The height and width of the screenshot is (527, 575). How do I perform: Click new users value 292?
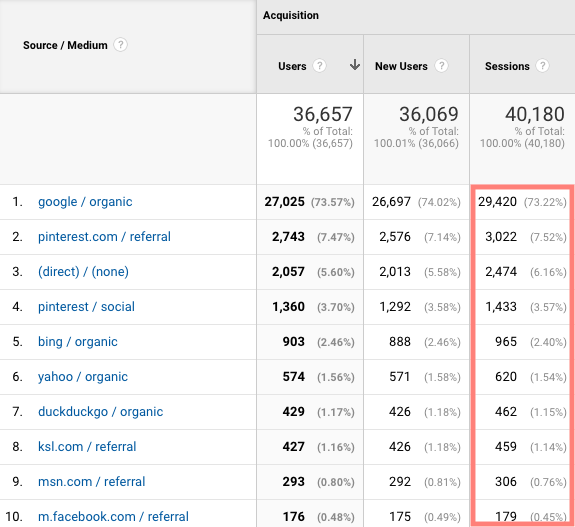coord(400,482)
